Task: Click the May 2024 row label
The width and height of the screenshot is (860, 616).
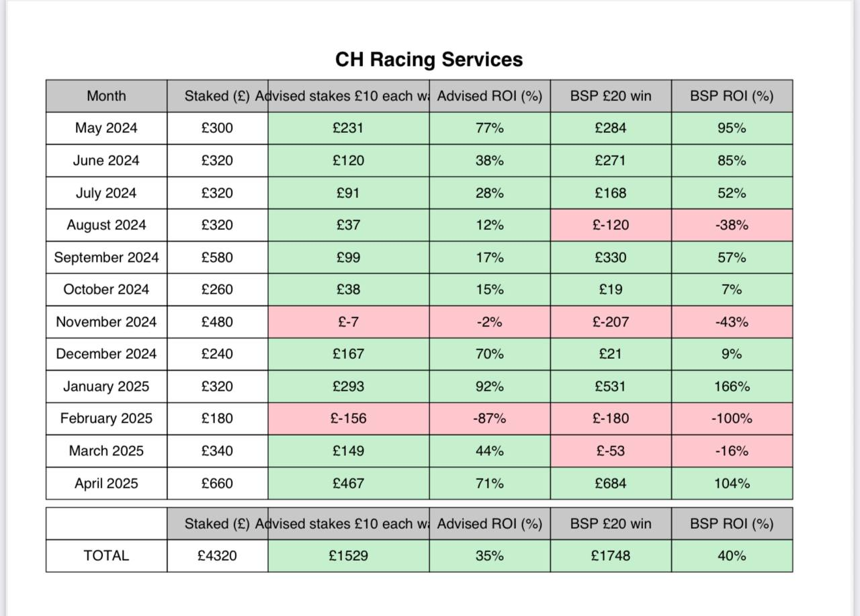Action: coord(106,128)
